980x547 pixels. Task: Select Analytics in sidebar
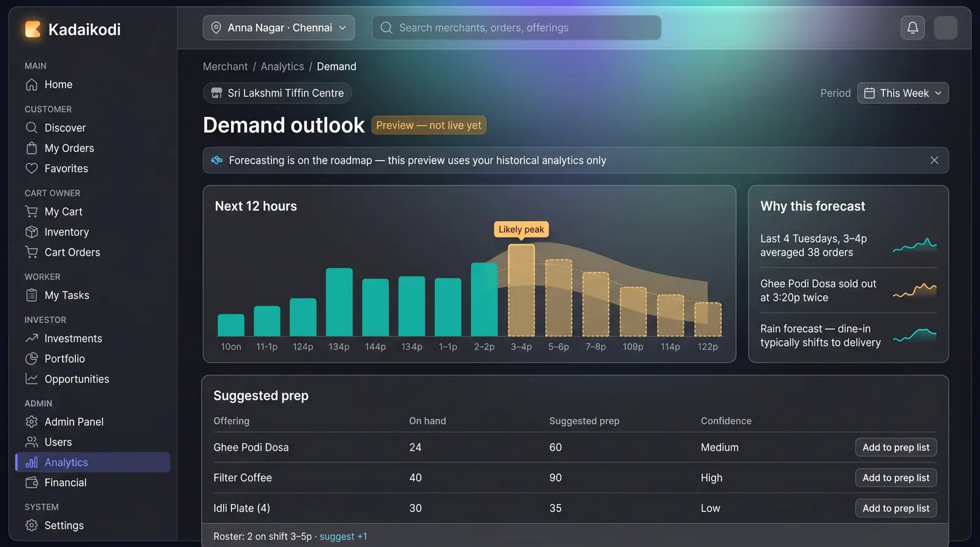[x=92, y=462]
